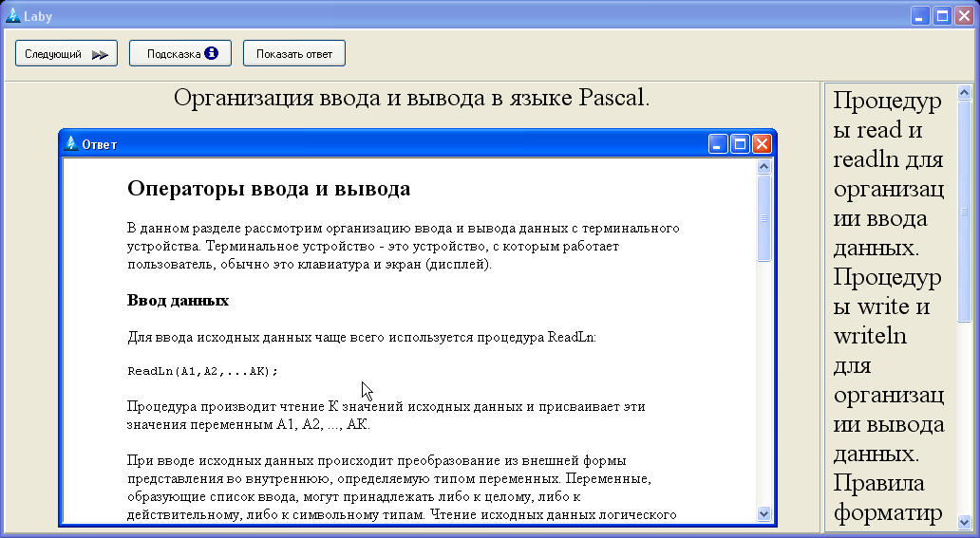980x538 pixels.
Task: Click down arrow of Ответ window scrollbar
Action: click(763, 513)
